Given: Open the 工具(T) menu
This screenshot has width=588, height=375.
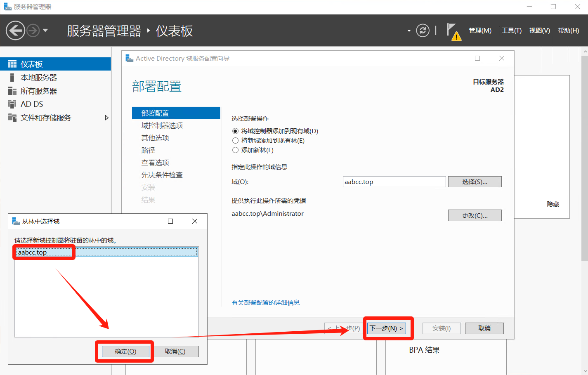Looking at the screenshot, I should pos(511,31).
